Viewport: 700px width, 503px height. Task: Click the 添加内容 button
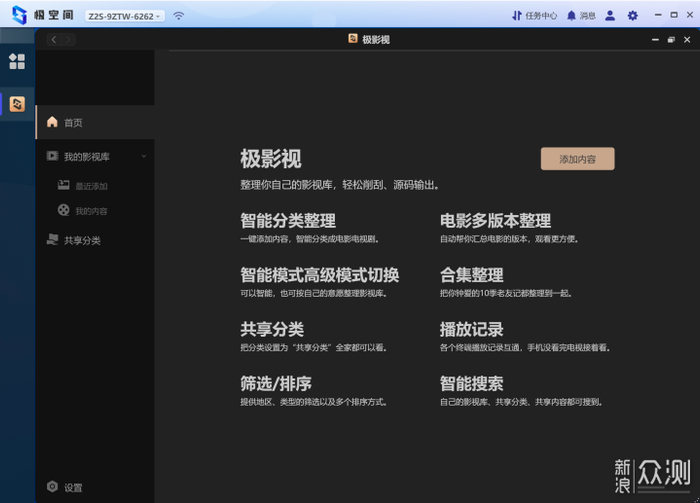[x=577, y=159]
